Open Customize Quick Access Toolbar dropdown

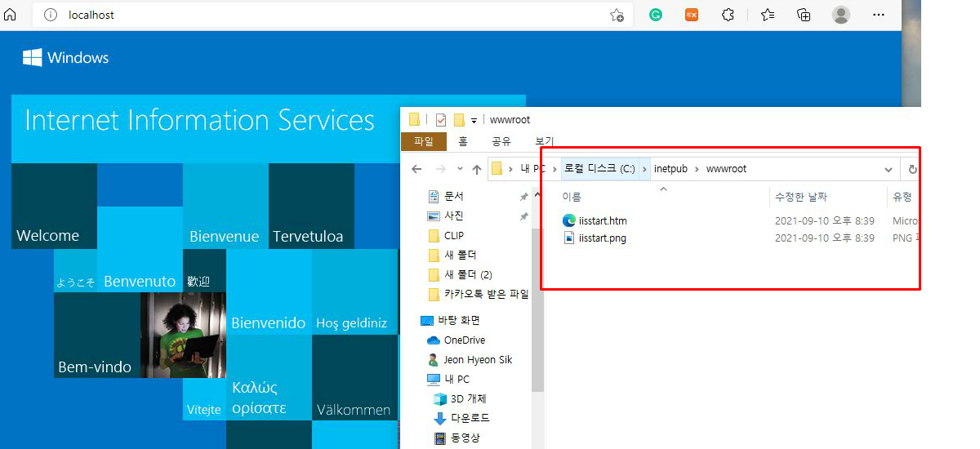click(474, 121)
